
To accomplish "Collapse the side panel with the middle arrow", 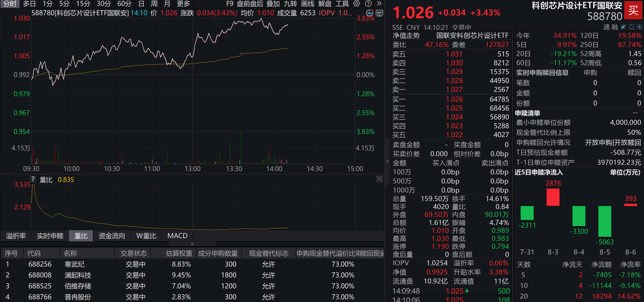I will click(x=387, y=162).
